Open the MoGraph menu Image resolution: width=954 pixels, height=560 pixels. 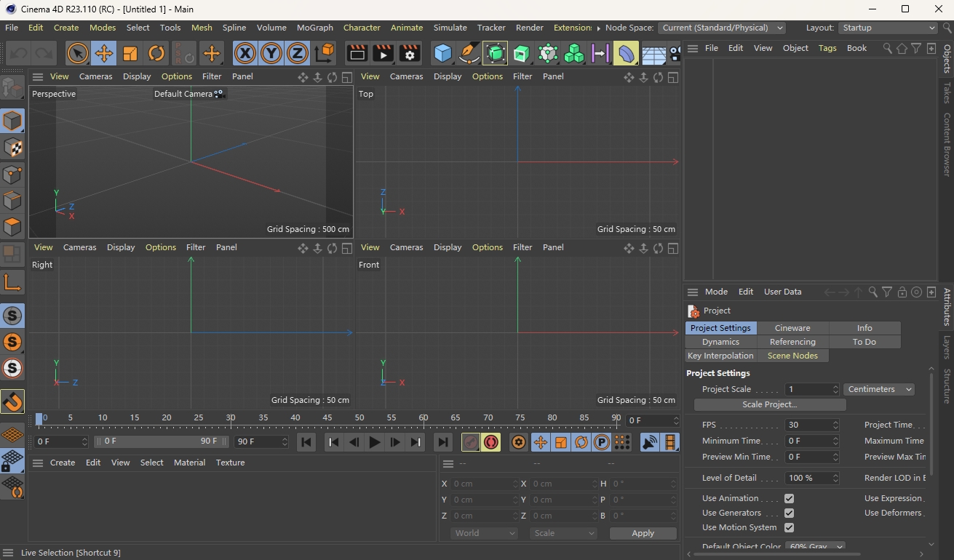click(x=314, y=28)
